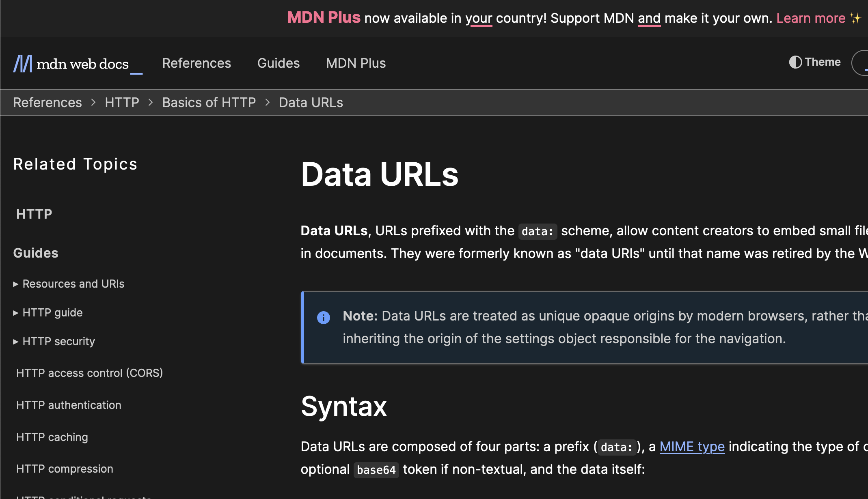This screenshot has height=499, width=868.
Task: Click the chevron after HTTP breadcrumb
Action: coord(150,102)
